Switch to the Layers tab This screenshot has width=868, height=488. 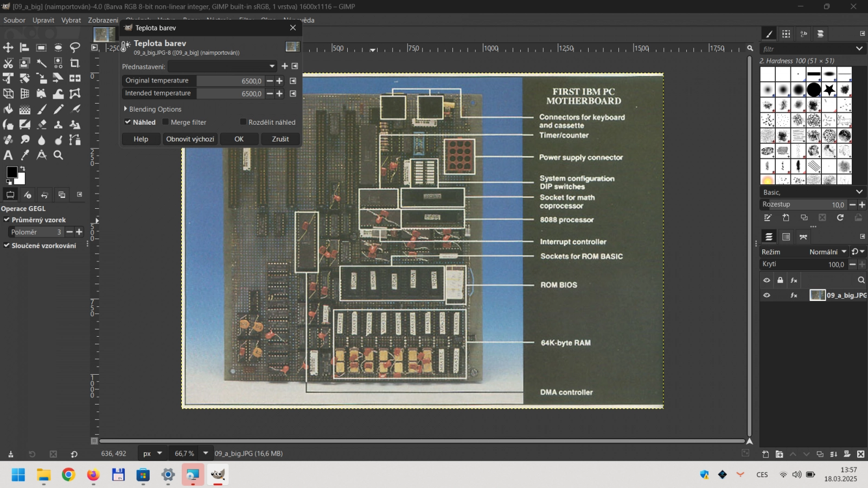pos(769,236)
